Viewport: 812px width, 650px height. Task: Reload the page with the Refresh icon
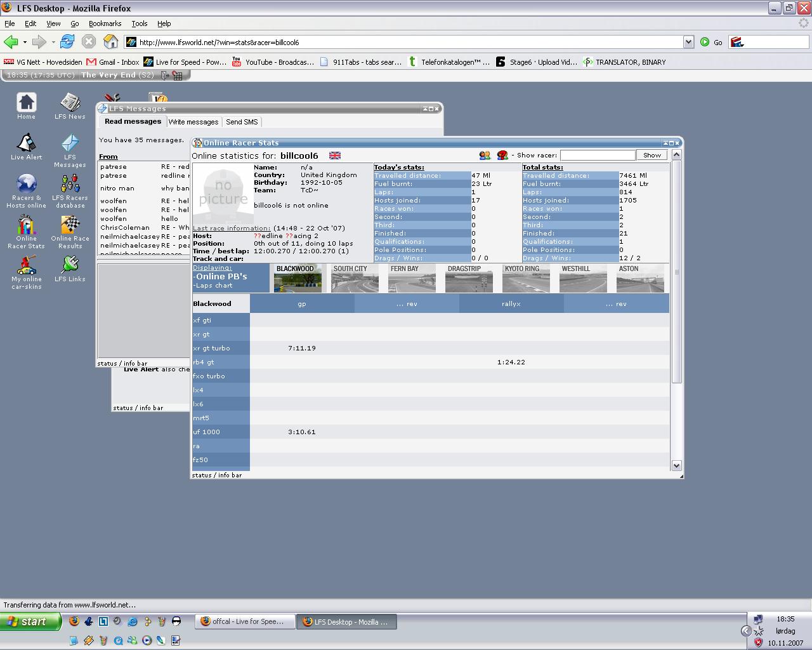coord(67,42)
